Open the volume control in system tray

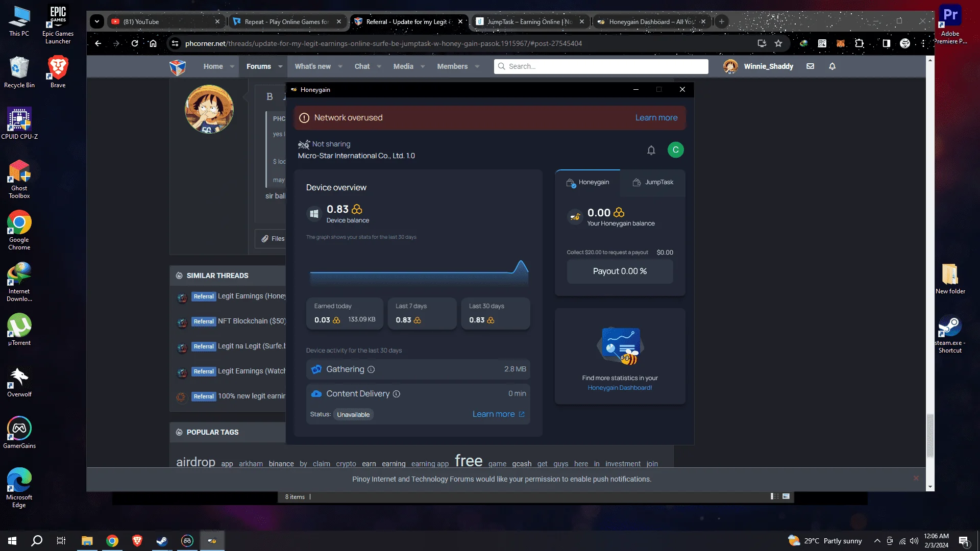914,541
